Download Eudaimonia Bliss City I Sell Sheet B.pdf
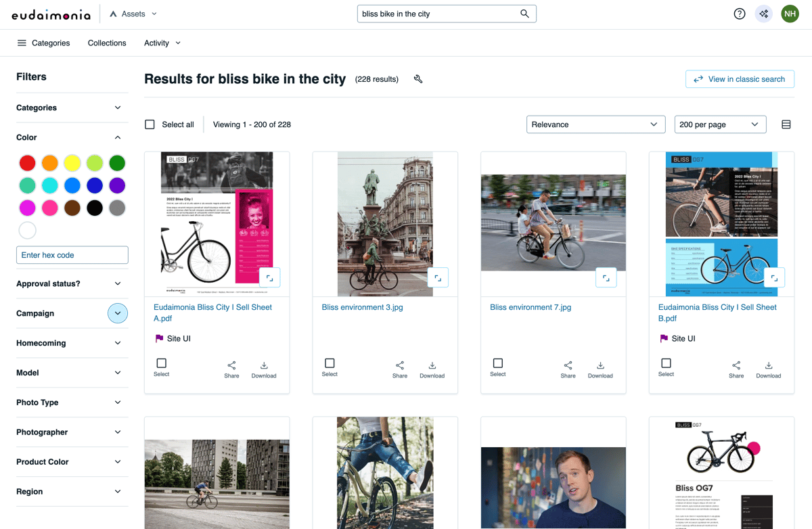The width and height of the screenshot is (812, 529). click(x=769, y=369)
